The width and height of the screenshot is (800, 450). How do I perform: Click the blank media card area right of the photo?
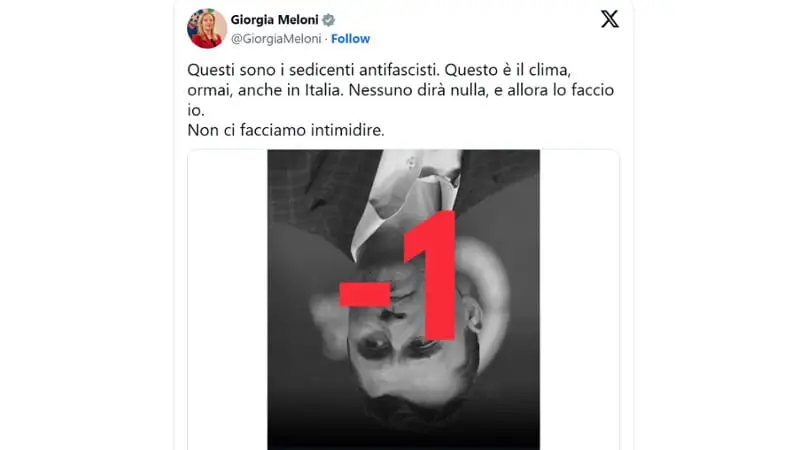pyautogui.click(x=579, y=299)
